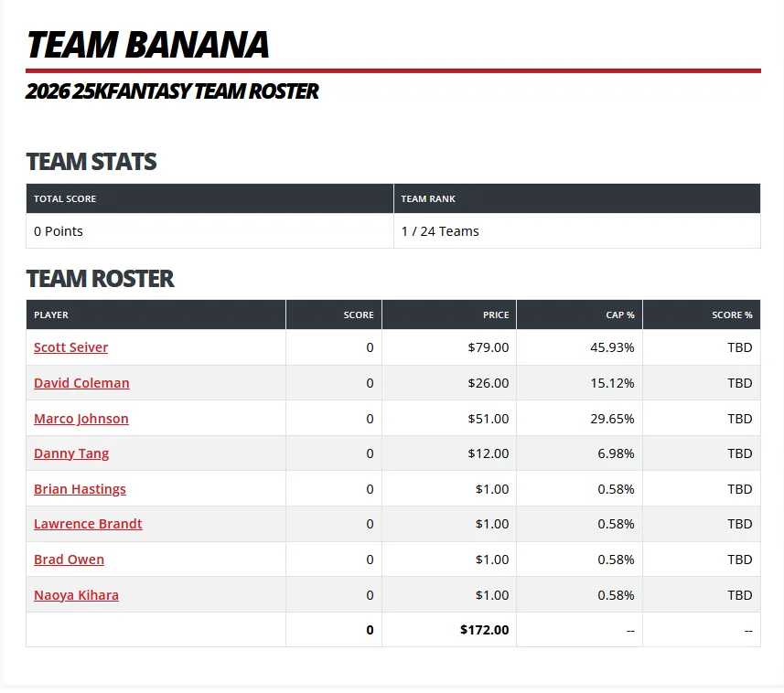The width and height of the screenshot is (784, 693).
Task: Select Brian Hastings player link
Action: point(80,488)
